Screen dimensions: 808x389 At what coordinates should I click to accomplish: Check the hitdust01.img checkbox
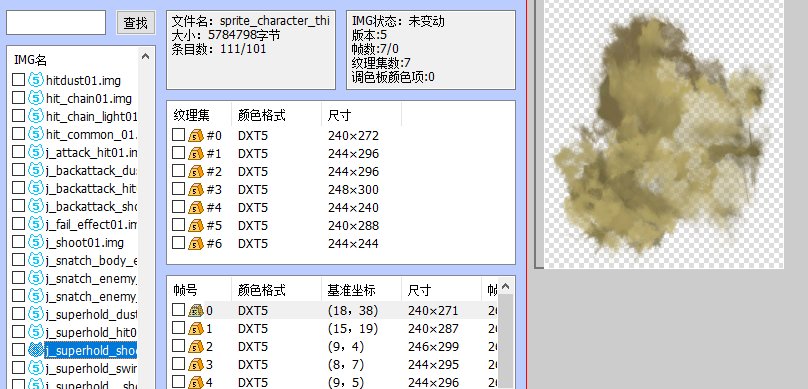pos(19,79)
